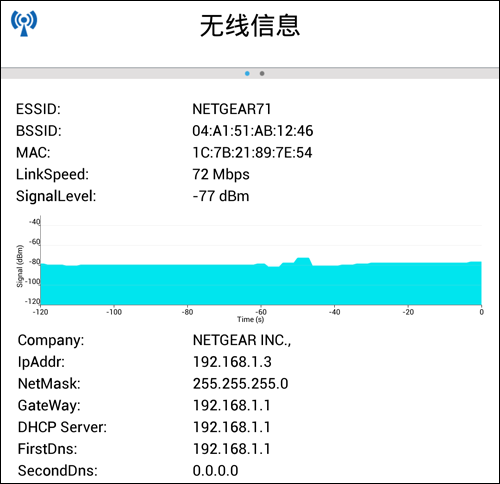Select the ESSID value NETGEAR71

coord(232,109)
